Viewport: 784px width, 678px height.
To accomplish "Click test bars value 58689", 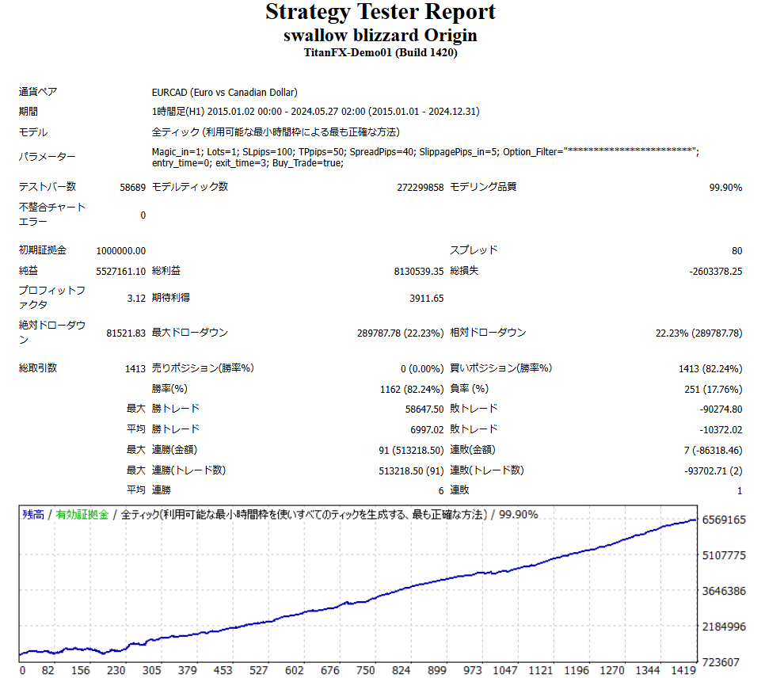I will point(132,188).
